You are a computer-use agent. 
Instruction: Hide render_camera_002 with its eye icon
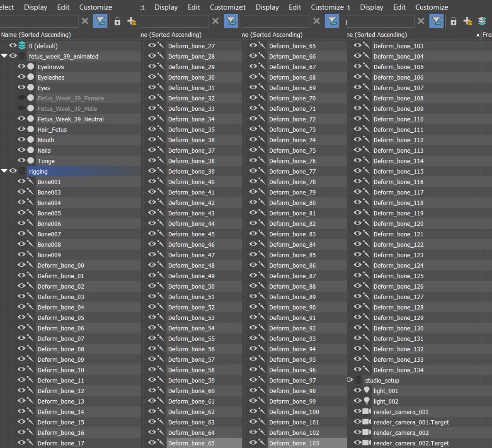[357, 432]
